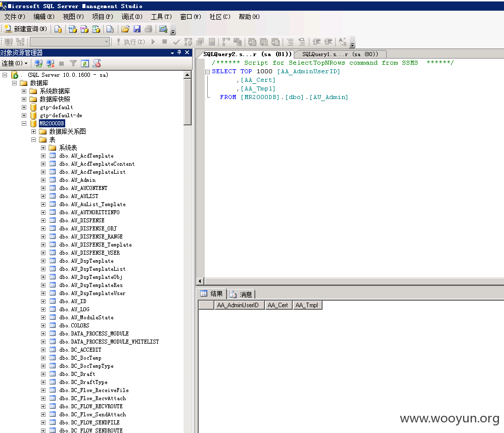Click the Analysis Services MDX Query icon
Screen dimensions: 504x433
click(73, 29)
